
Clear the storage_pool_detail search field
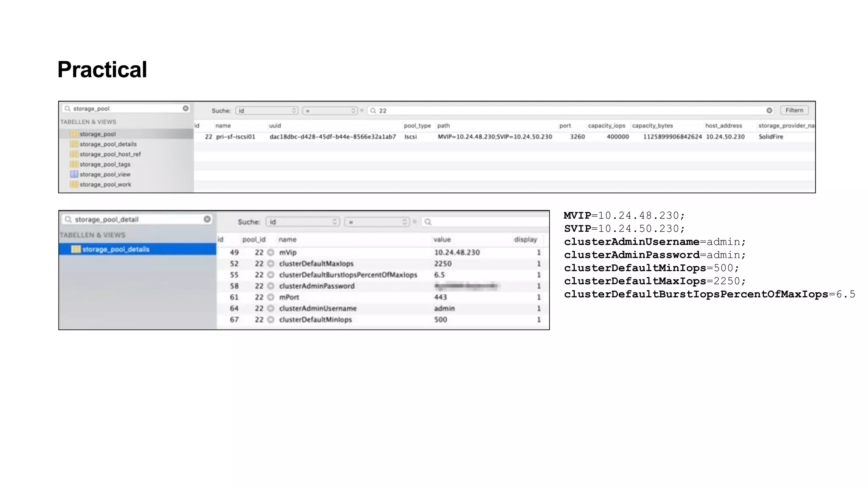tap(207, 219)
